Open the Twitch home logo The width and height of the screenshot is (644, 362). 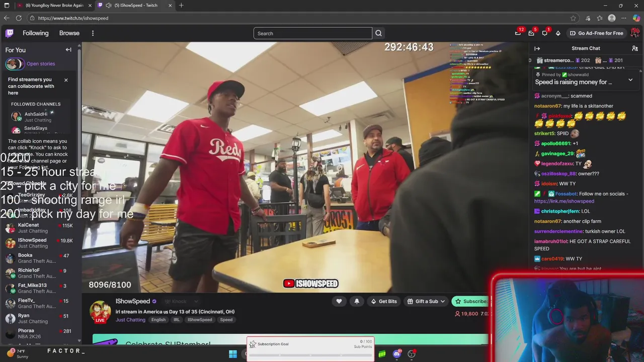(x=9, y=33)
